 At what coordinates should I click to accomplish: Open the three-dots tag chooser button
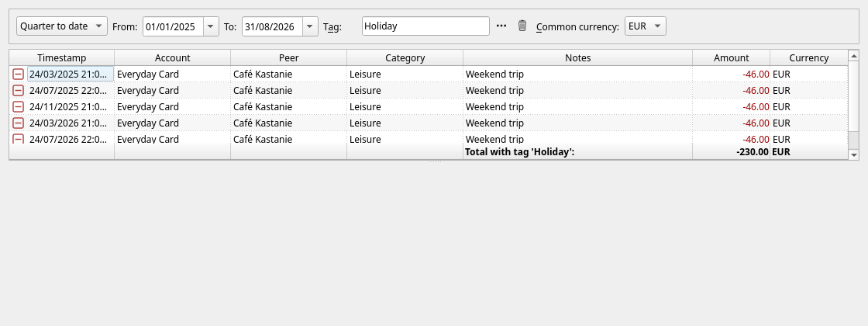[x=501, y=26]
